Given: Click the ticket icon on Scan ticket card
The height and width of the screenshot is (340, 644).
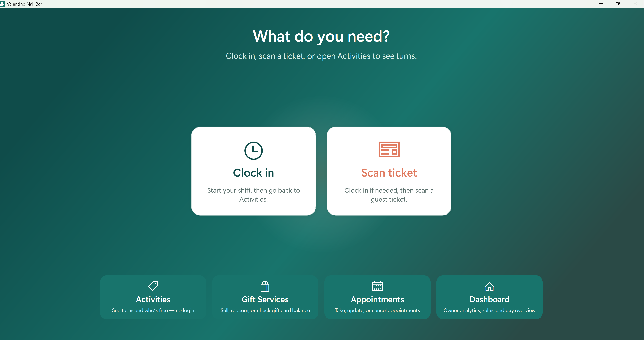Looking at the screenshot, I should pyautogui.click(x=389, y=149).
